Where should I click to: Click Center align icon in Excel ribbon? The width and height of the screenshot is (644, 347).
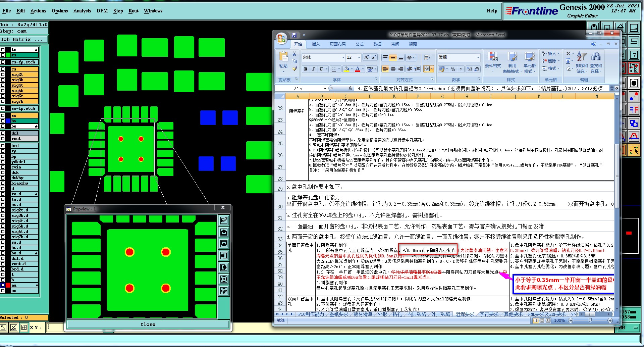click(x=392, y=69)
